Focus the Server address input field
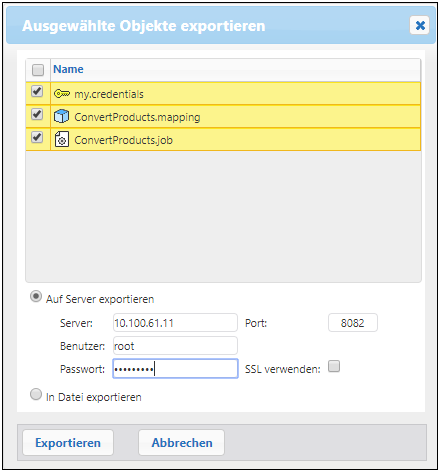The width and height of the screenshot is (440, 472). (175, 323)
